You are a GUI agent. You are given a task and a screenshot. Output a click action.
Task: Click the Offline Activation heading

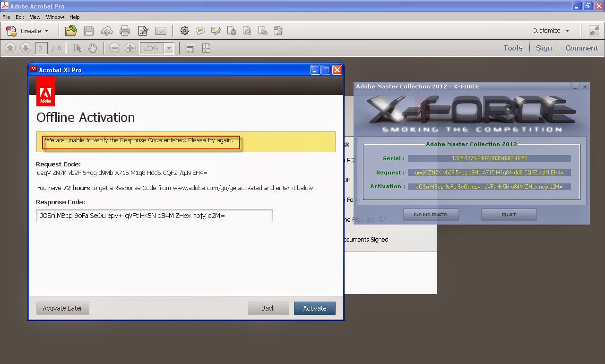(86, 117)
